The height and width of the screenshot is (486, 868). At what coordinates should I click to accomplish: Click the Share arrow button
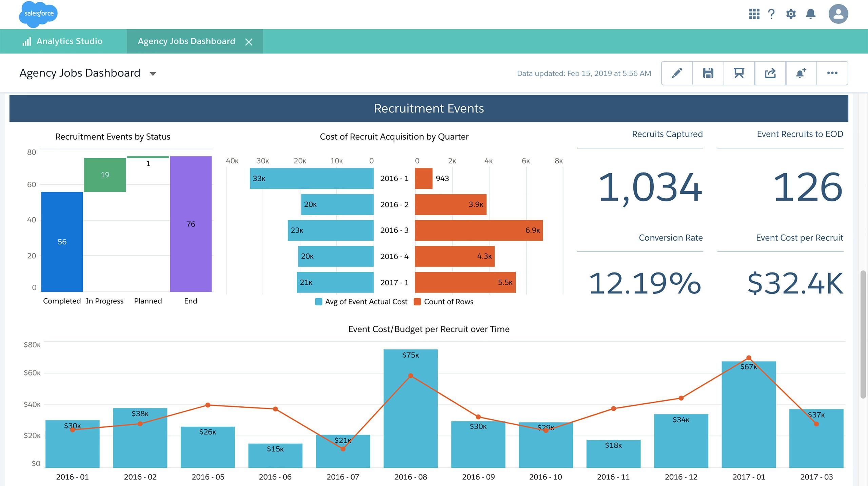[x=770, y=73]
